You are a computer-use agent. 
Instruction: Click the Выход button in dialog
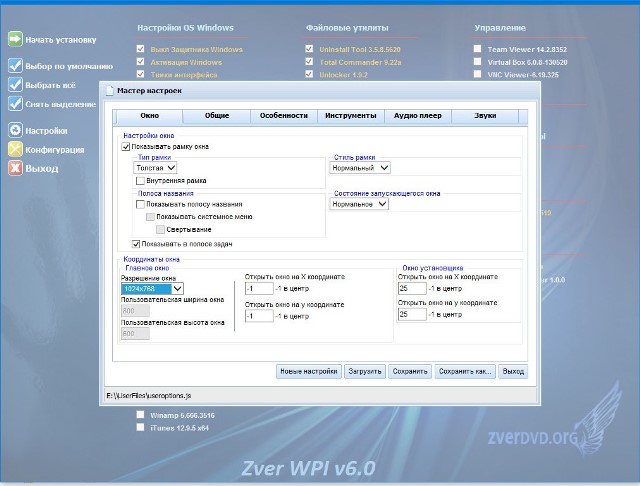pyautogui.click(x=513, y=371)
